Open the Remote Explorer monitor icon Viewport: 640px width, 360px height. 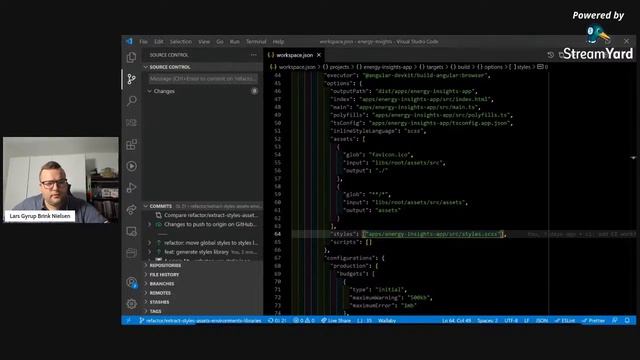point(131,231)
